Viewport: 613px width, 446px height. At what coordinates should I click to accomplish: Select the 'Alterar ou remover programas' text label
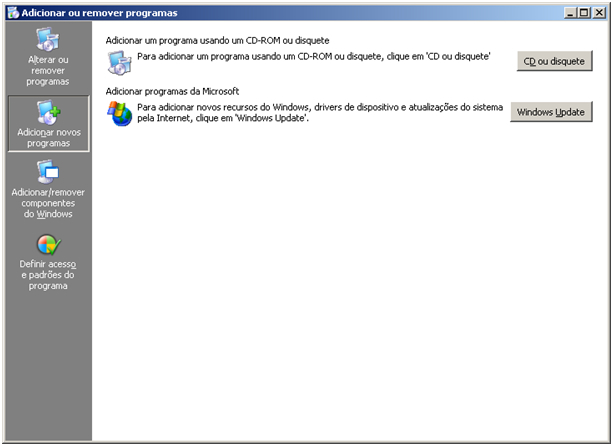(x=48, y=70)
